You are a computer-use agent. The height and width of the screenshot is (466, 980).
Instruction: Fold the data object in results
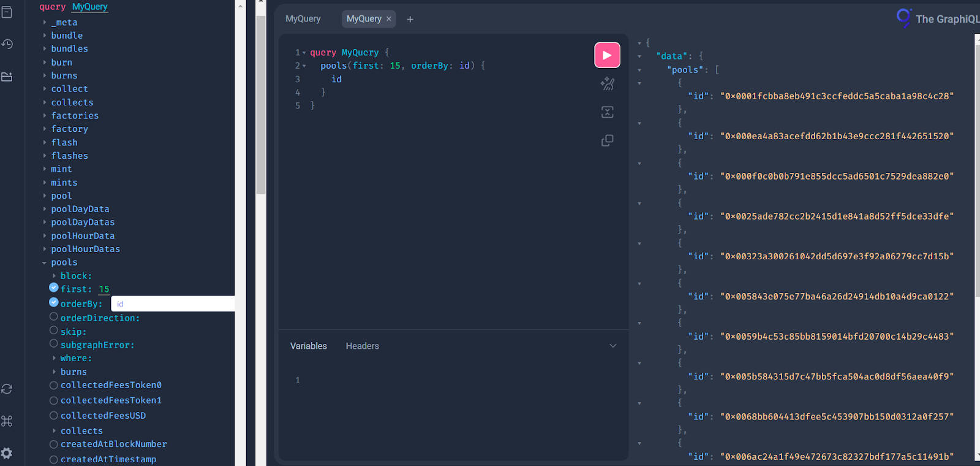(639, 56)
